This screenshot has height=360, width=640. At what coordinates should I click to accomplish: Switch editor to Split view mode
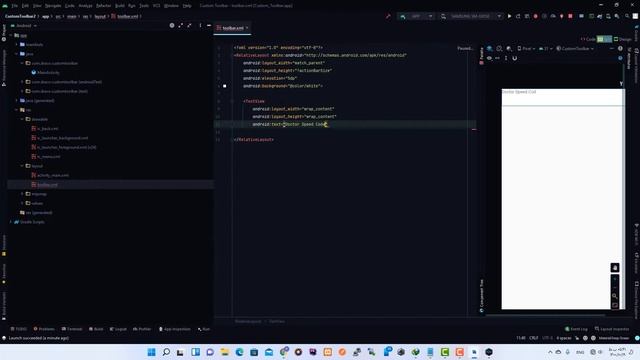tap(604, 39)
